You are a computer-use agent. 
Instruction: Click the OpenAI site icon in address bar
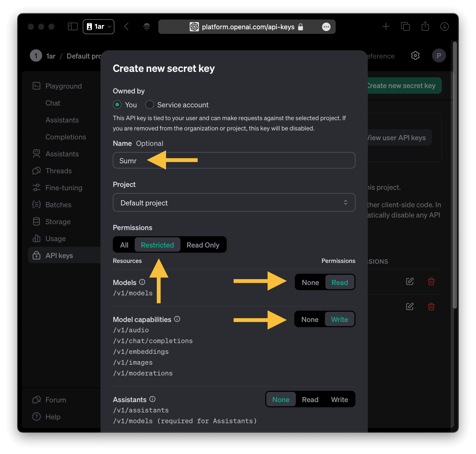[x=194, y=27]
